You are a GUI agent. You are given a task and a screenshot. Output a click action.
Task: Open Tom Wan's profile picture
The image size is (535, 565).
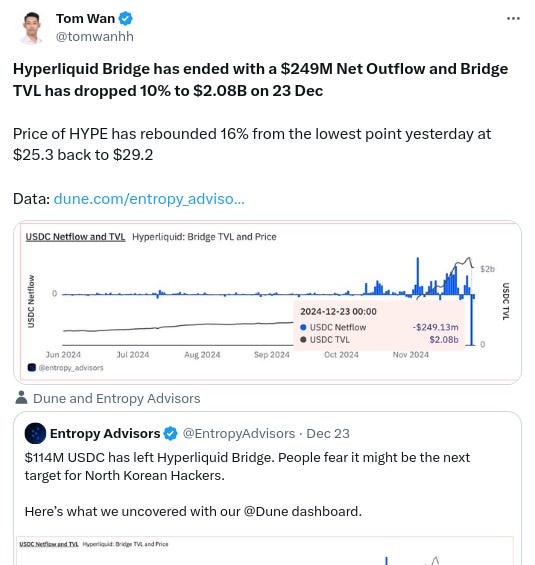click(32, 28)
